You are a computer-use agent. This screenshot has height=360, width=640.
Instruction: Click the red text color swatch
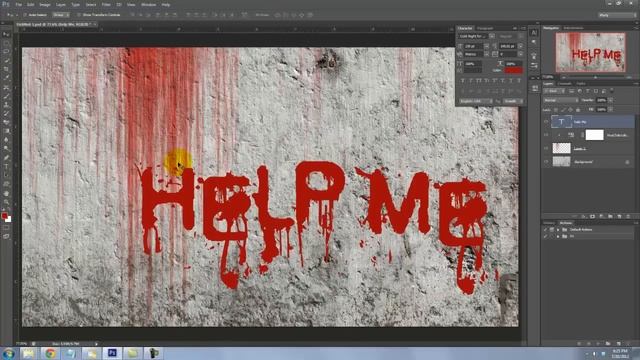[x=513, y=70]
